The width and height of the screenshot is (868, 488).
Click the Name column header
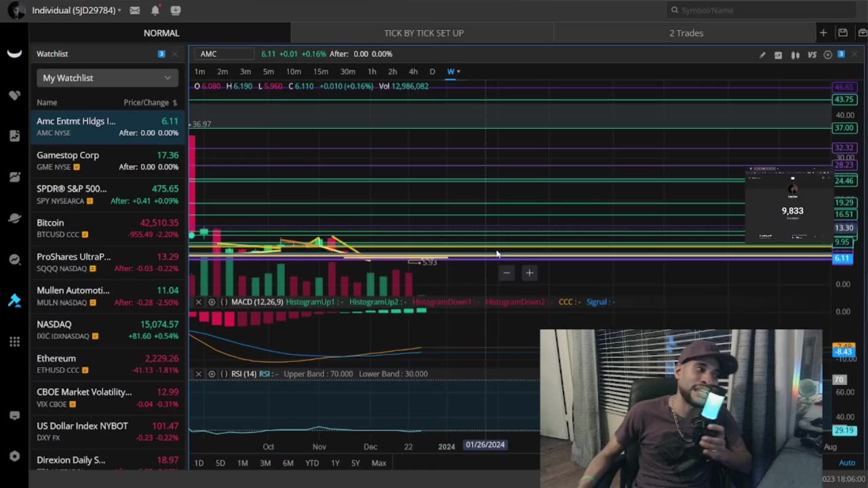(x=47, y=102)
